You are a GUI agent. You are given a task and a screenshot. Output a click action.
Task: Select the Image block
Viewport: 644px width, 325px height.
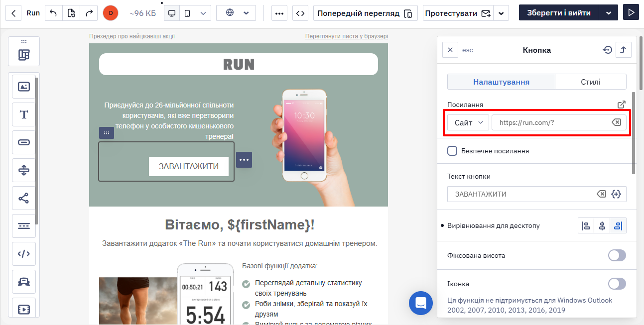tap(24, 87)
